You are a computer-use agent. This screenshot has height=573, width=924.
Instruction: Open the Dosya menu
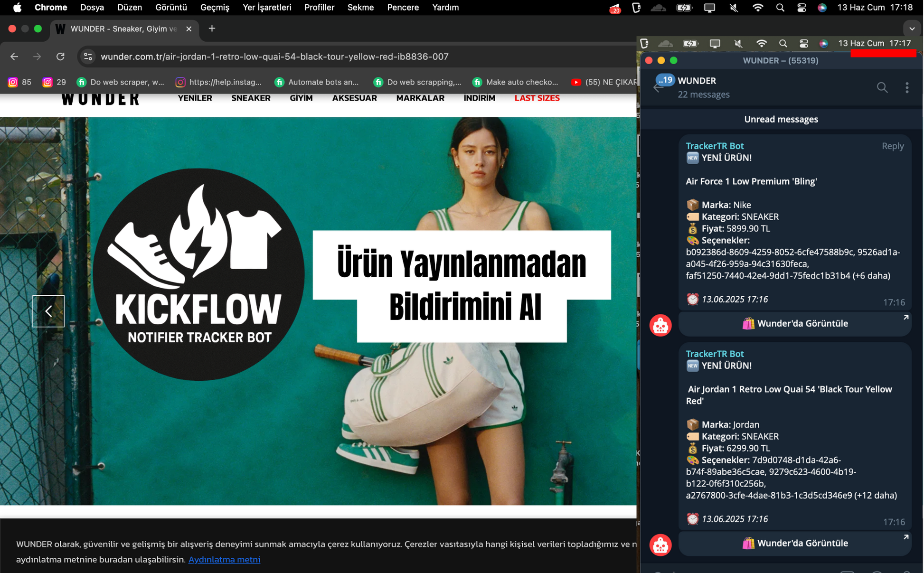pyautogui.click(x=92, y=8)
